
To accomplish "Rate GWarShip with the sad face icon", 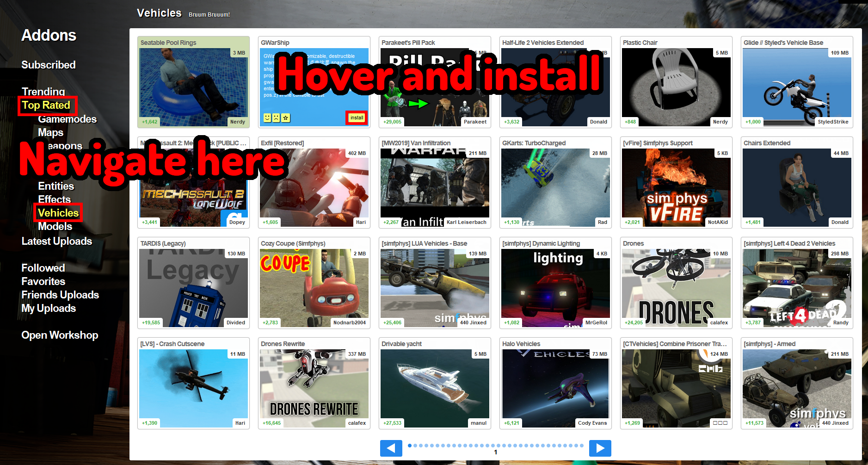I will (276, 118).
